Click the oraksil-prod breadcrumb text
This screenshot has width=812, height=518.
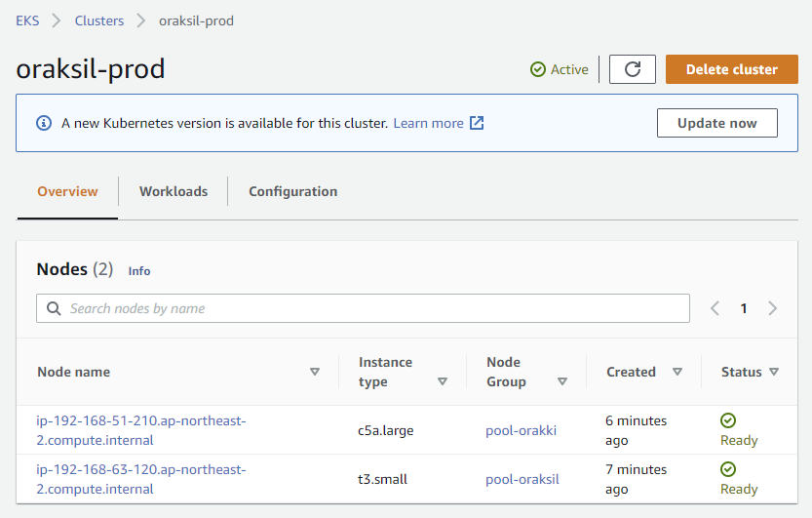tap(196, 20)
